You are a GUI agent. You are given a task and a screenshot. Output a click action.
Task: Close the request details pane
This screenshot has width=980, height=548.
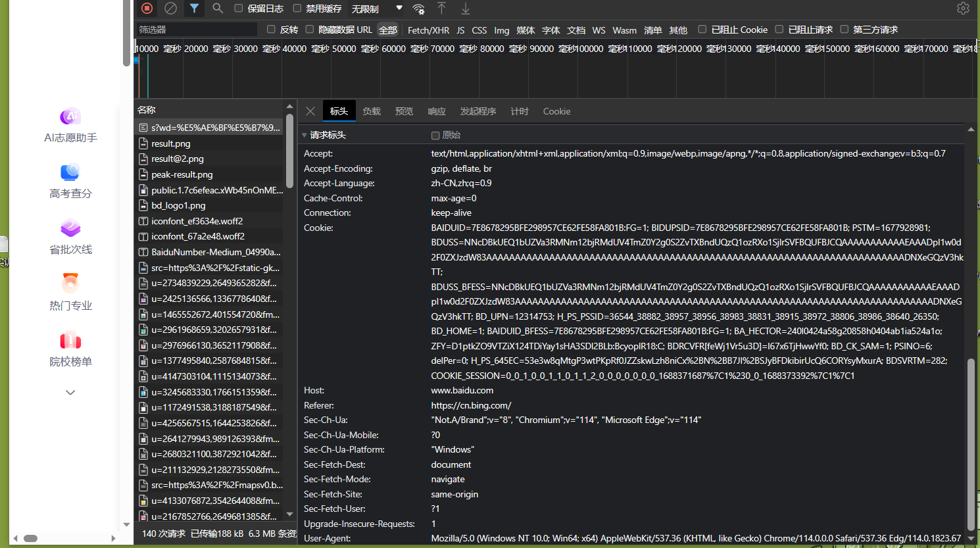coord(310,111)
